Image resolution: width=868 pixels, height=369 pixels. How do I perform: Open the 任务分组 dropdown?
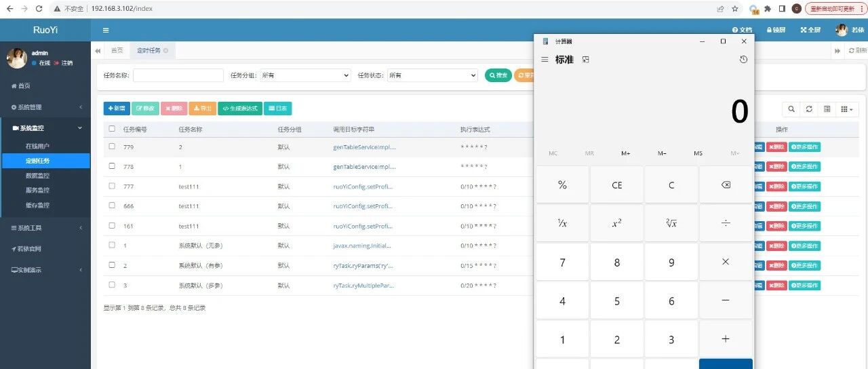(305, 75)
